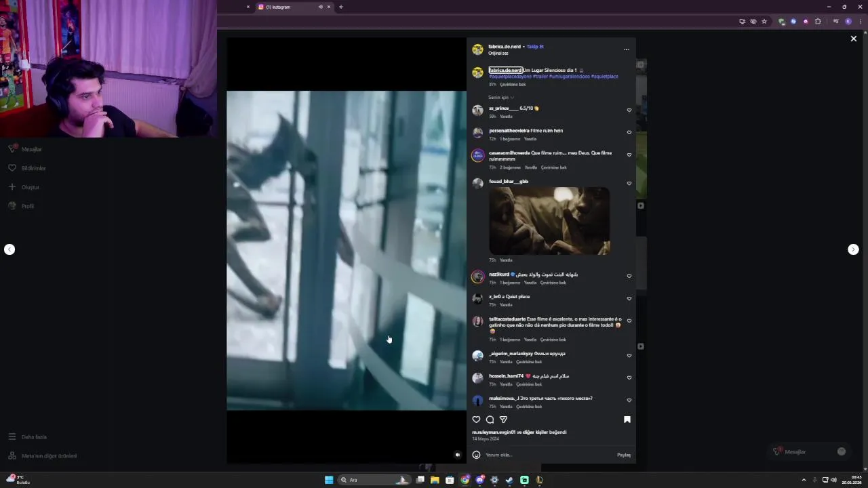The width and height of the screenshot is (868, 488).
Task: Open the browser media control icon
Action: [835, 22]
